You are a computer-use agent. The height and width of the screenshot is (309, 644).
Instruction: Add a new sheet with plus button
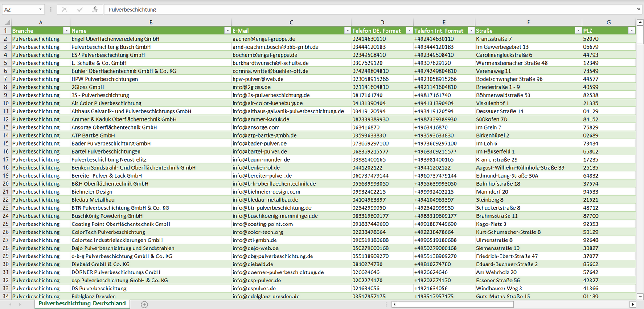144,305
